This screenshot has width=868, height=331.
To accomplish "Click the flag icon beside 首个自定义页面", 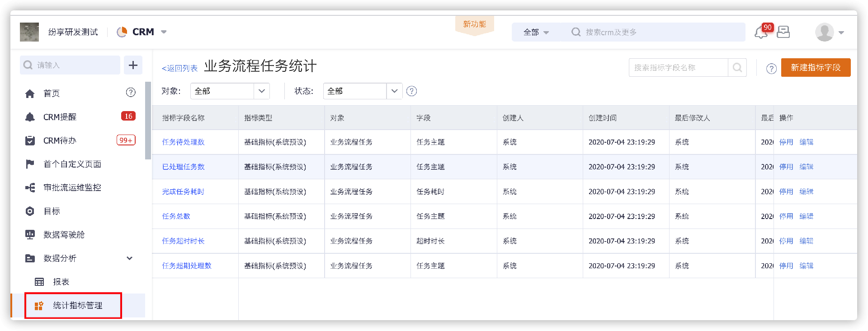I will click(x=30, y=164).
